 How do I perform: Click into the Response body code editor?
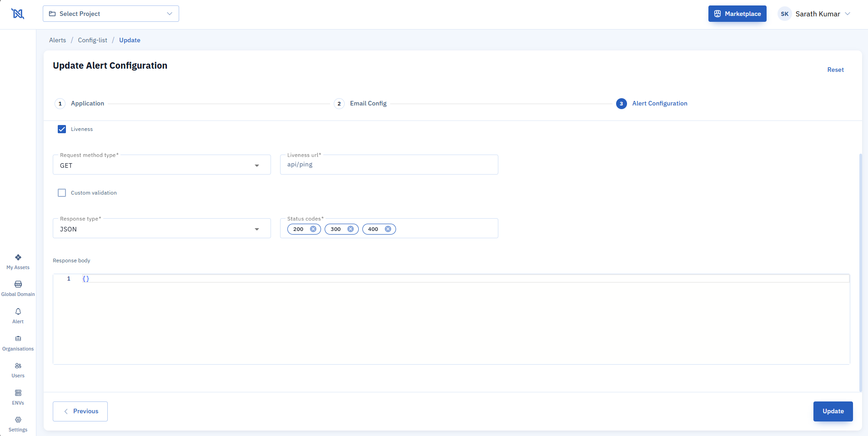(451, 319)
